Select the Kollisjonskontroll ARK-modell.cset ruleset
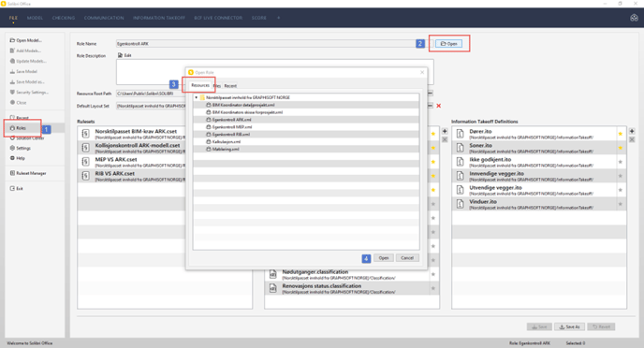 [x=131, y=148]
